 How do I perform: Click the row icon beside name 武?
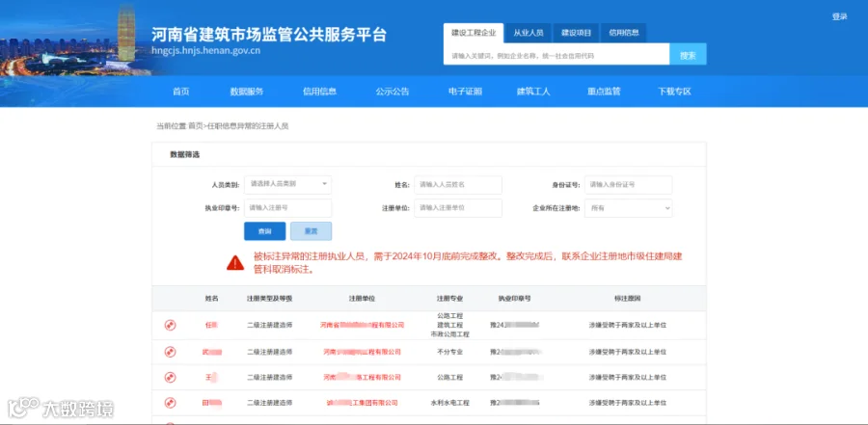(x=171, y=352)
